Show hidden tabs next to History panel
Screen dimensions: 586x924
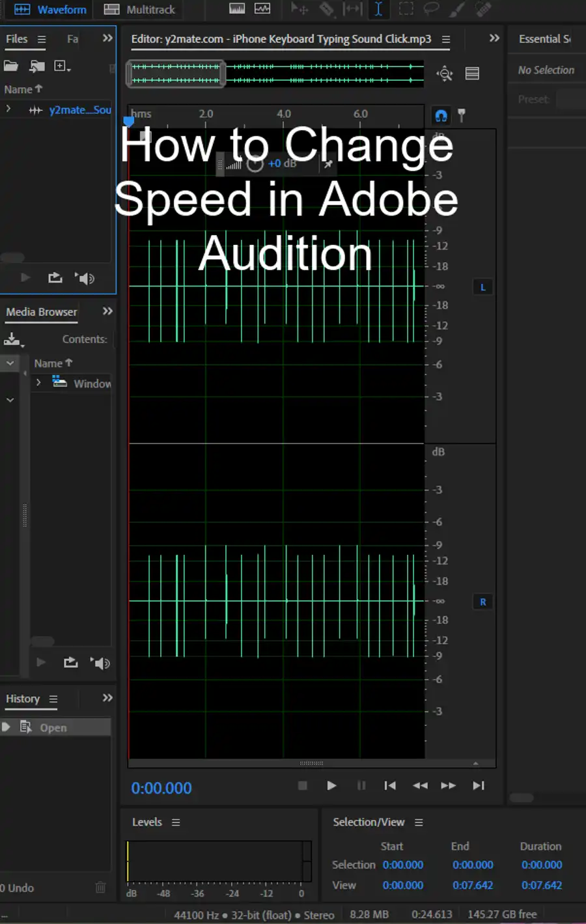107,698
